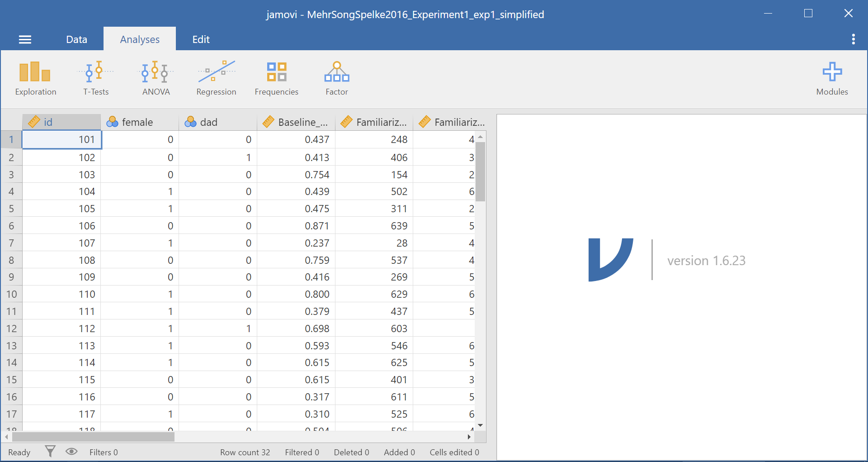Click the vertical scrollbar thumb of the spreadsheet
This screenshot has width=868, height=462.
point(480,171)
